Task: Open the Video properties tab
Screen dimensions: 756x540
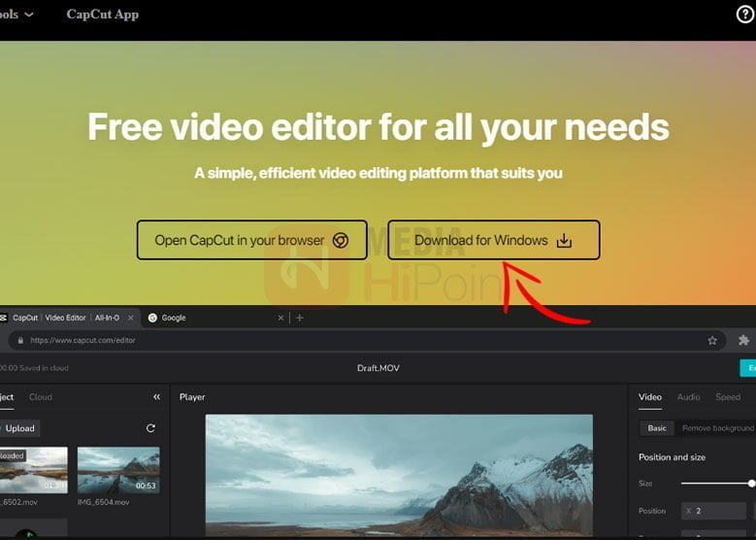Action: click(650, 397)
